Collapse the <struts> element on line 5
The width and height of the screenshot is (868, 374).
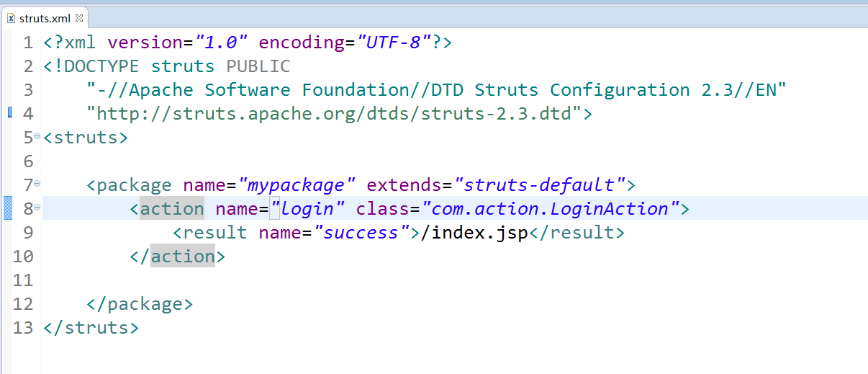[x=37, y=136]
